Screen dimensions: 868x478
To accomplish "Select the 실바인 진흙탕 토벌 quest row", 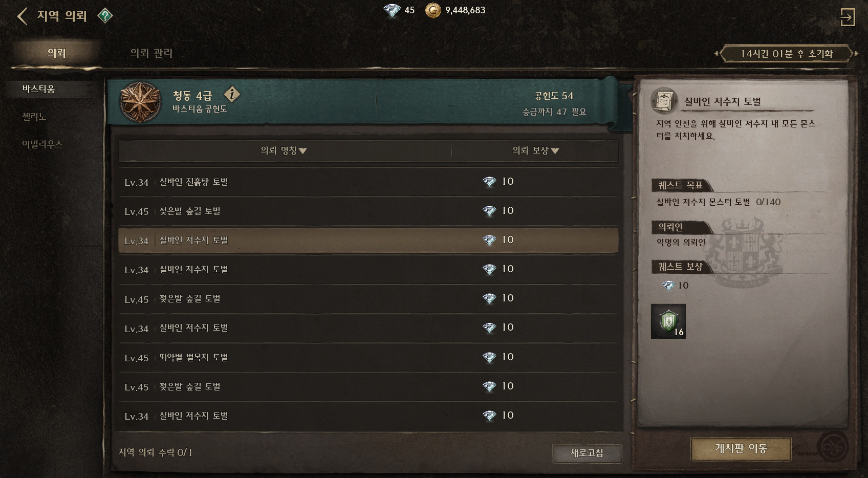I will [x=368, y=182].
